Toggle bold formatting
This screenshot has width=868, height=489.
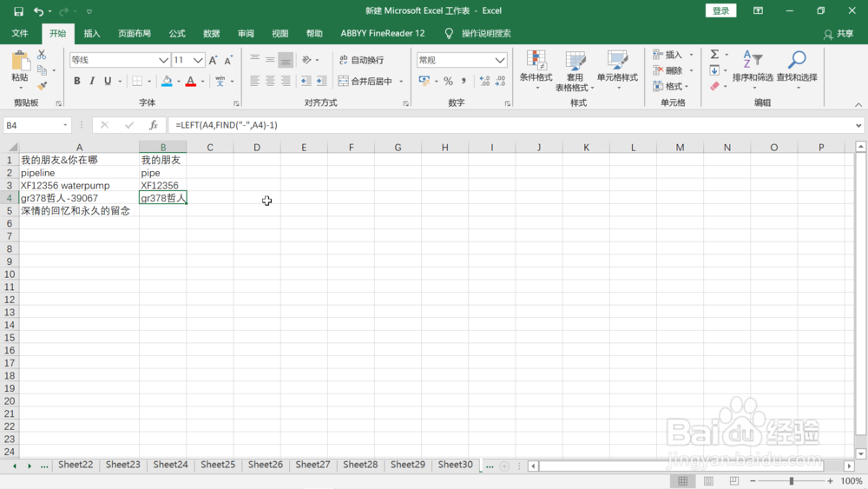pos(77,82)
